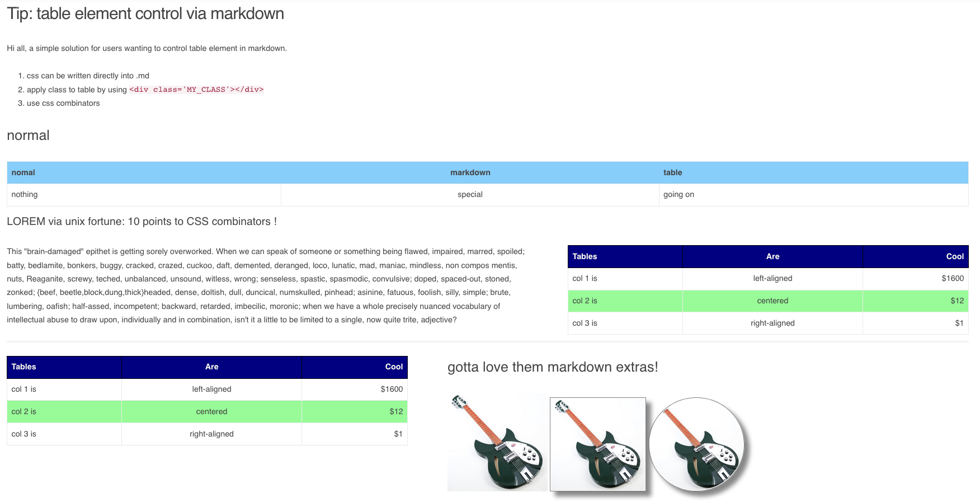Click the 'special' table cell
980x502 pixels.
click(470, 195)
